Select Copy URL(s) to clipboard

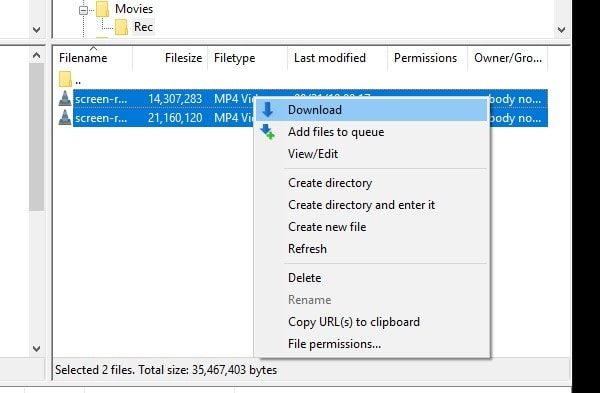click(x=372, y=322)
